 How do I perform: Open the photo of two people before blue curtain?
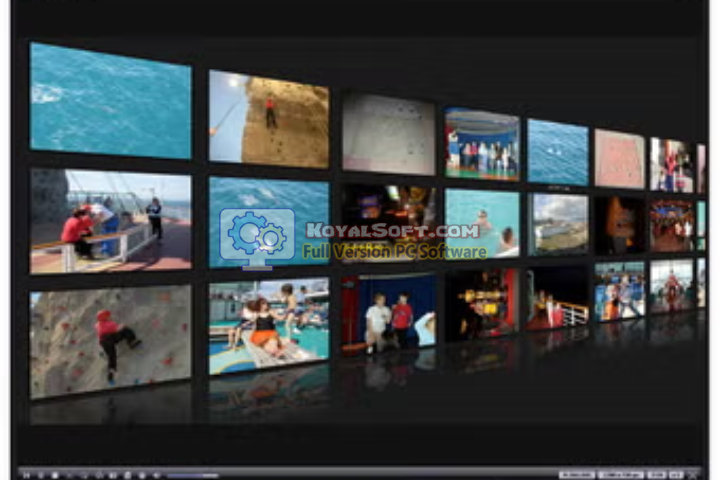point(389,313)
